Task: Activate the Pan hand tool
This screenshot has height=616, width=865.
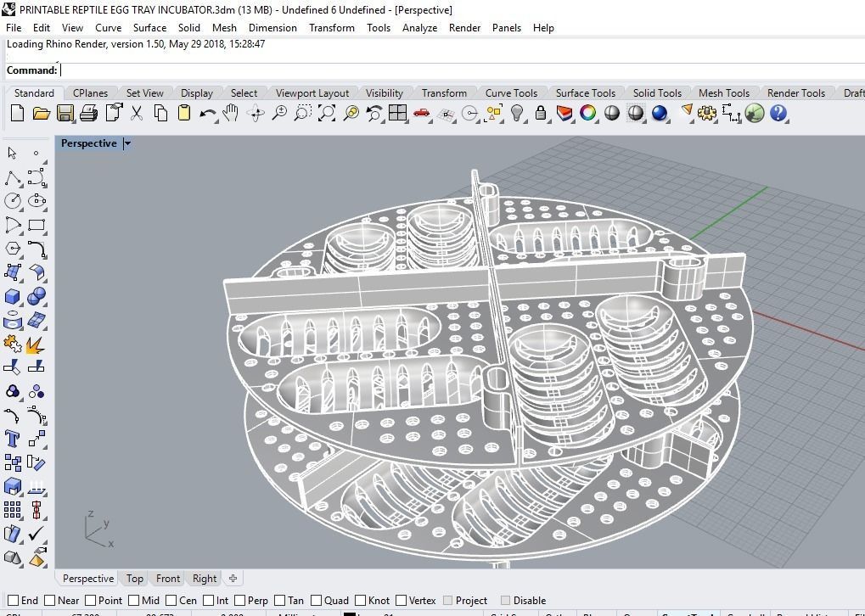Action: (231, 113)
